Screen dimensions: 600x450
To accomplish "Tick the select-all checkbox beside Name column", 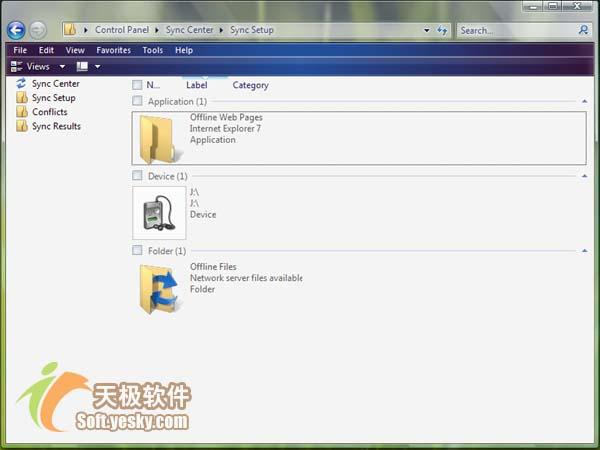I will (137, 85).
